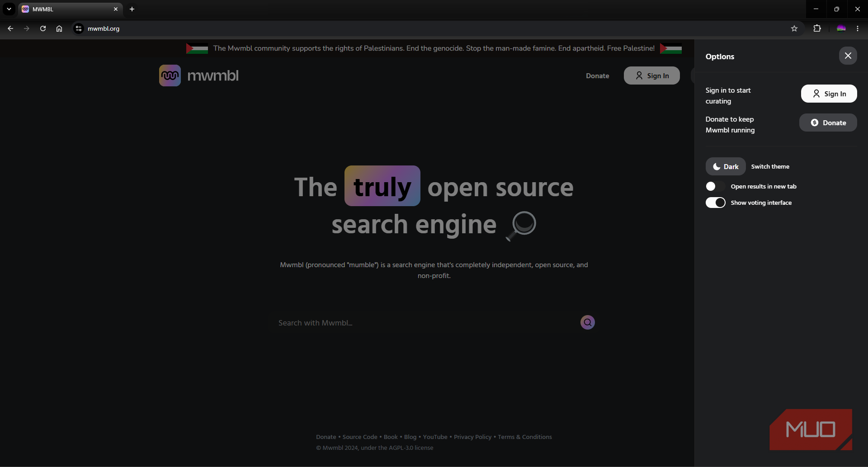This screenshot has width=868, height=467.
Task: Click the browser back arrow
Action: (x=10, y=28)
